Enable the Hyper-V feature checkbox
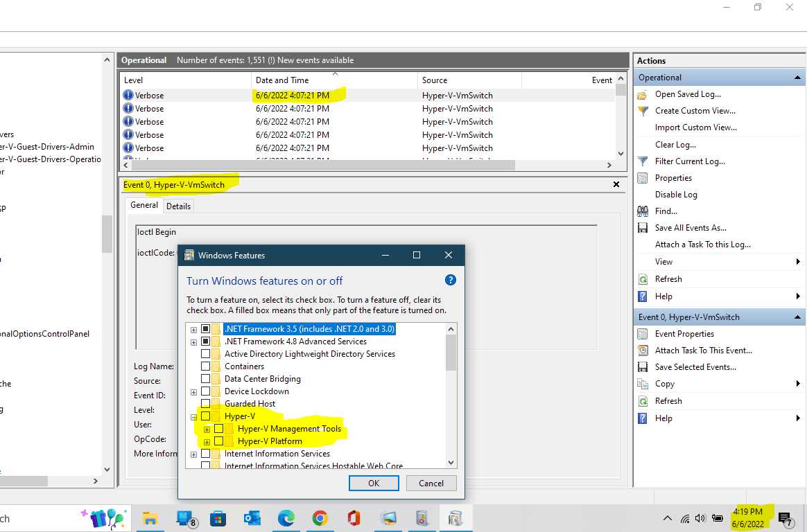807x532 pixels. tap(205, 416)
